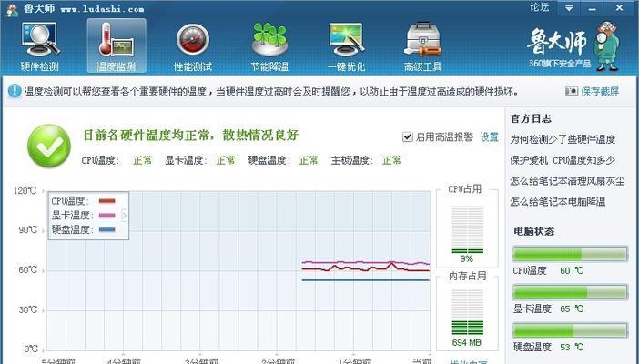
Task: Open 为何检测少了些硬件温度 article
Action: coord(563,139)
